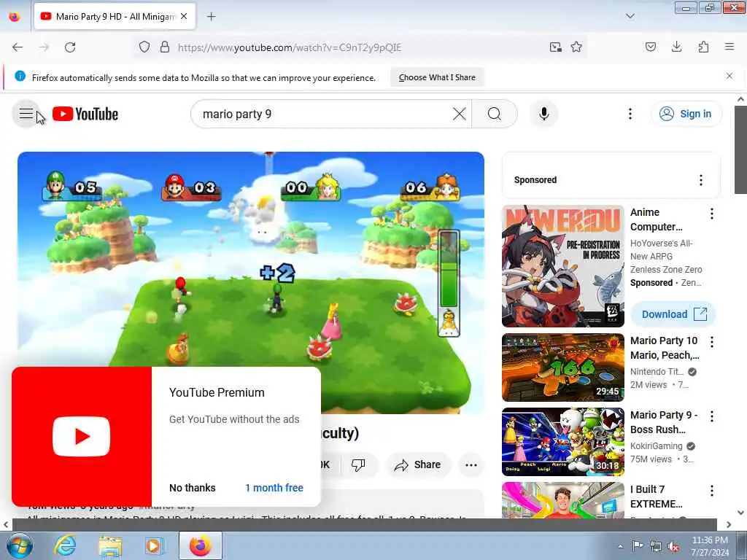Image resolution: width=747 pixels, height=560 pixels.
Task: Decline Premium with No thanks
Action: (193, 488)
